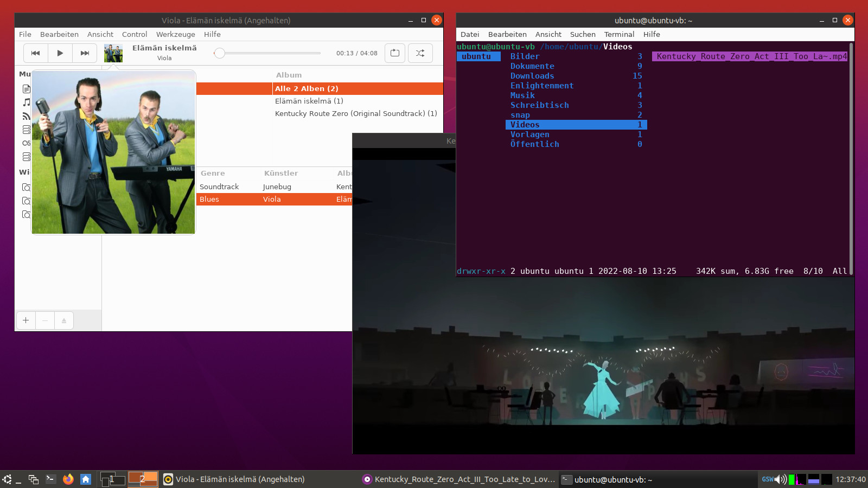Activate the Kentucky_Route_Zero video taskbar entry
Image resolution: width=868 pixels, height=488 pixels.
point(459,479)
